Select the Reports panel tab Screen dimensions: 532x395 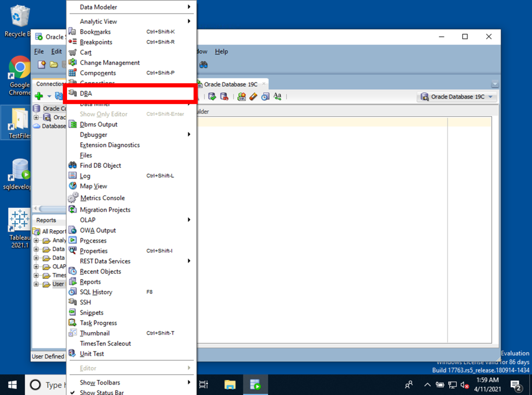pyautogui.click(x=46, y=220)
